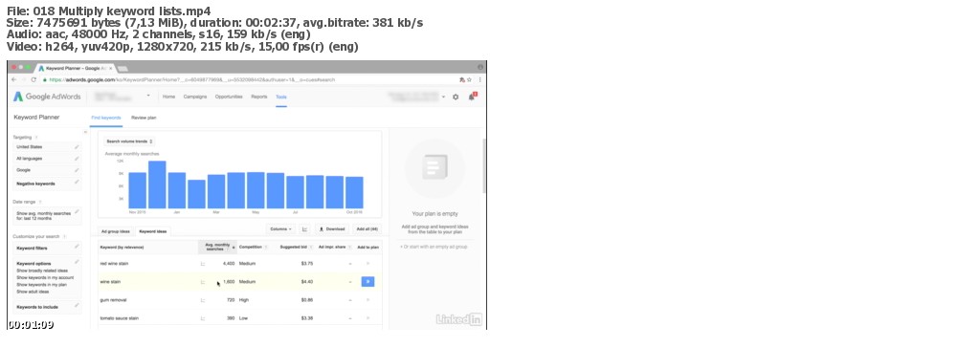Edit the Google network pencil icon
The width and height of the screenshot is (980, 347).
[x=77, y=169]
